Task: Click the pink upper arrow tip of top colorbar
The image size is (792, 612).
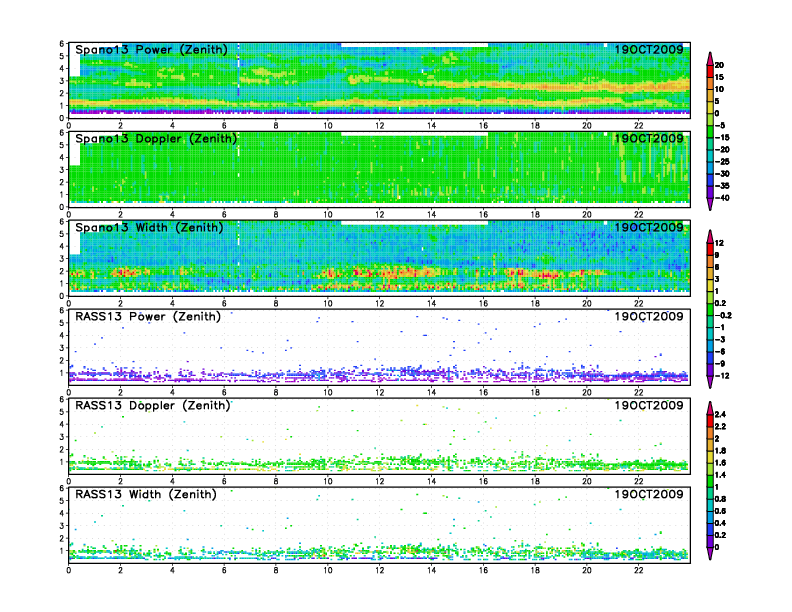Action: tap(710, 58)
